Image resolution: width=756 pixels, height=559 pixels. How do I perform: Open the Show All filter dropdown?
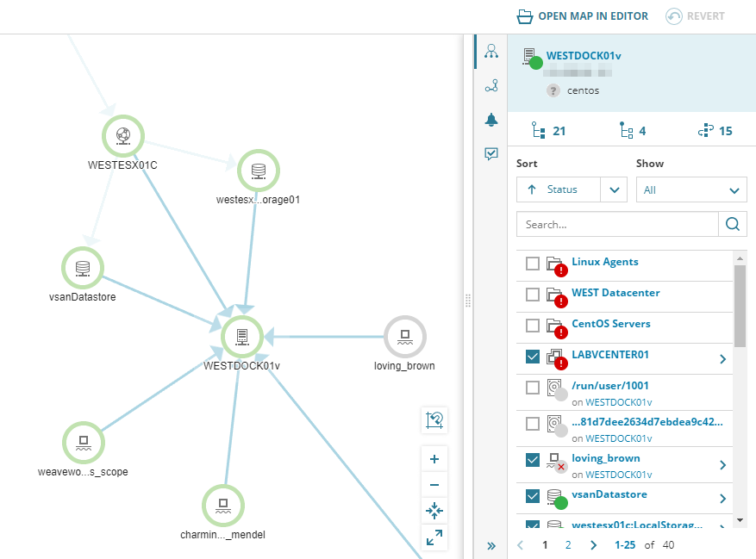pyautogui.click(x=690, y=189)
